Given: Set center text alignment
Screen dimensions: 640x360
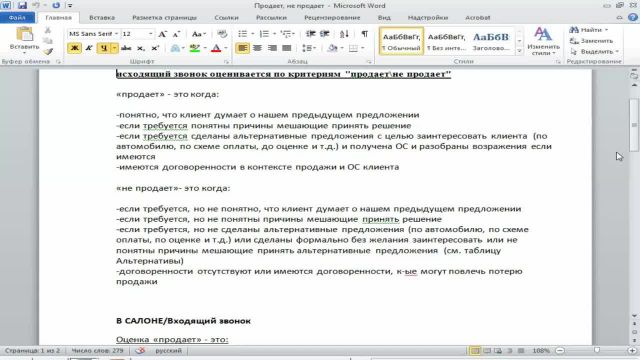Looking at the screenshot, I should click(257, 48).
